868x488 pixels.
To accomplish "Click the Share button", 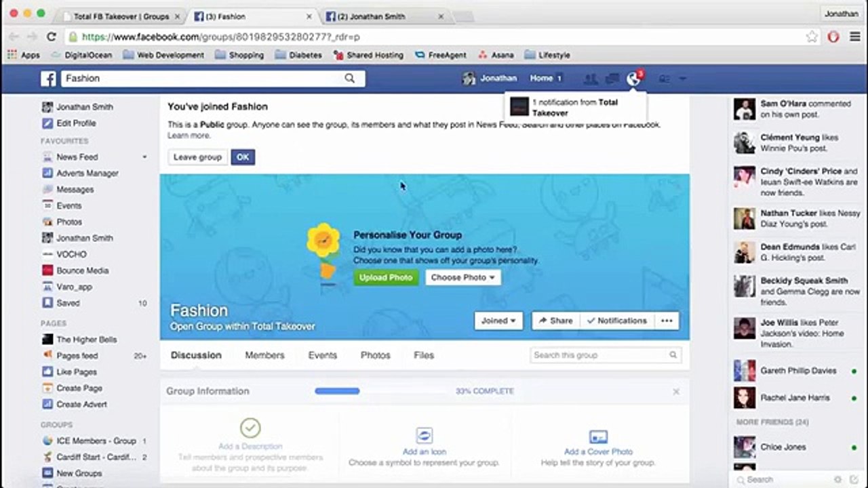I will pyautogui.click(x=556, y=321).
